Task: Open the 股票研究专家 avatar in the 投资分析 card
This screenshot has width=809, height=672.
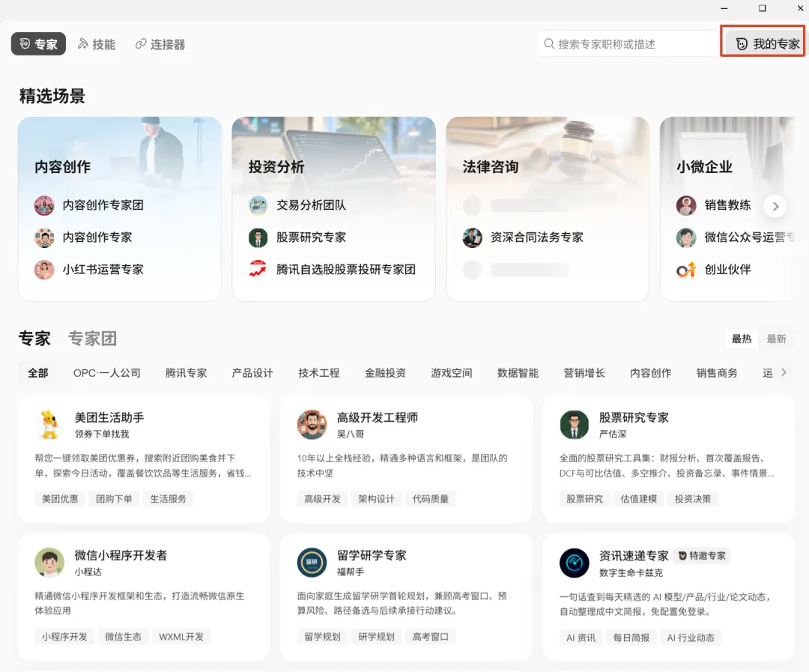Action: coord(258,237)
